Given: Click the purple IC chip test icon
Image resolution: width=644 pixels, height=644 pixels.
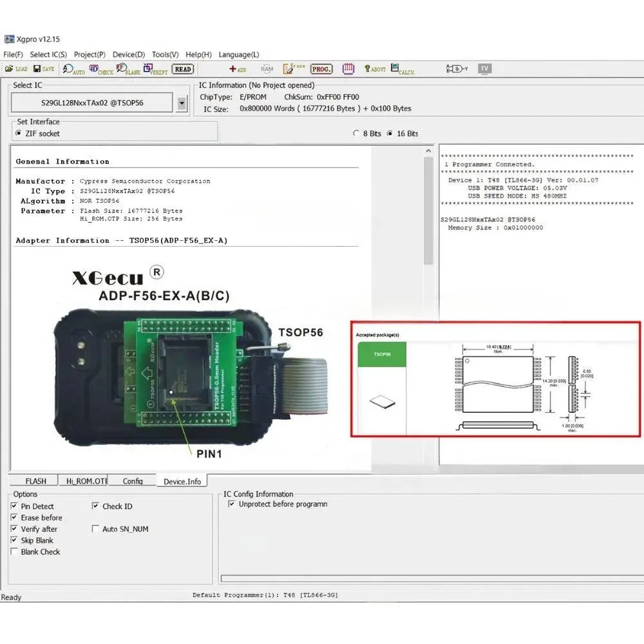Looking at the screenshot, I should (x=348, y=69).
